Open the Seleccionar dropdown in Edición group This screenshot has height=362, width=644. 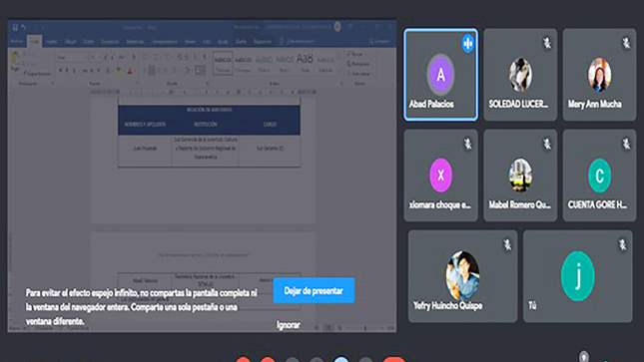click(358, 74)
